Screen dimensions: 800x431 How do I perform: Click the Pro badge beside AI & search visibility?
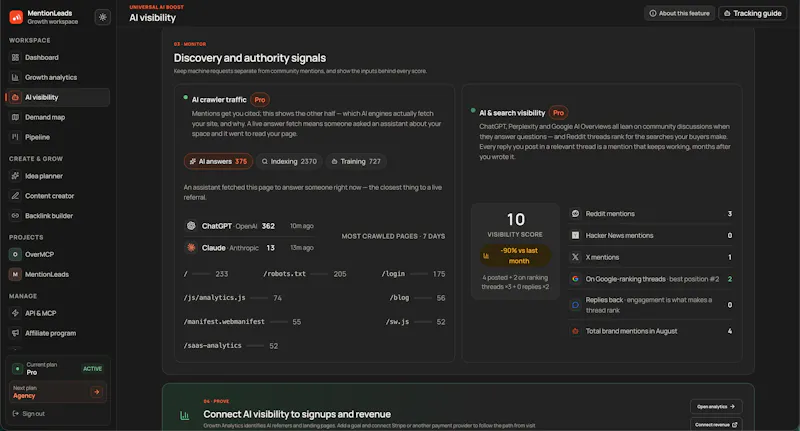[x=559, y=113]
